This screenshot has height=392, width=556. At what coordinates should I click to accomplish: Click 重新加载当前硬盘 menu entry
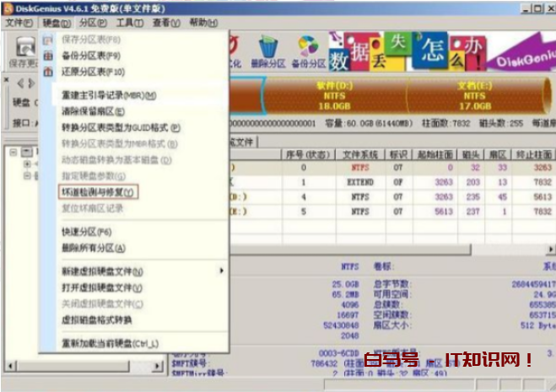click(x=110, y=344)
